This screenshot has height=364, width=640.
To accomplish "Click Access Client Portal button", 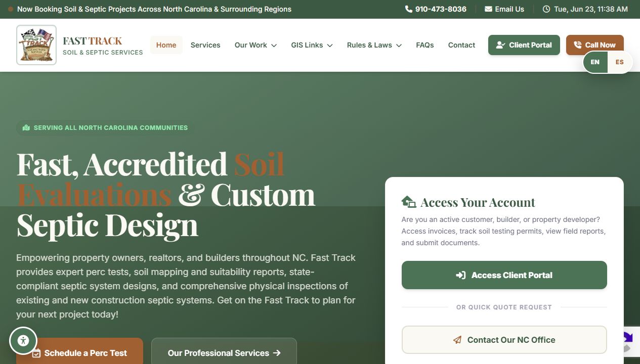I will 504,275.
